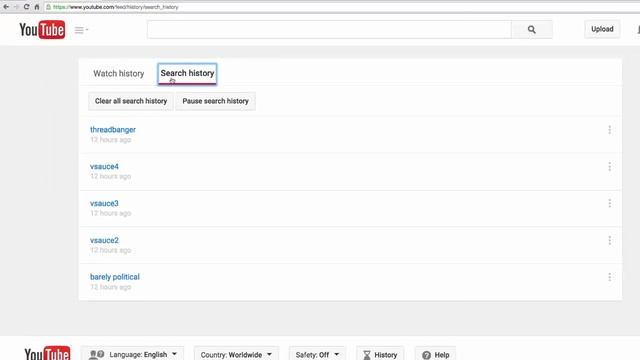
Task: Open three-dot menu for vsauce2
Action: tap(609, 240)
